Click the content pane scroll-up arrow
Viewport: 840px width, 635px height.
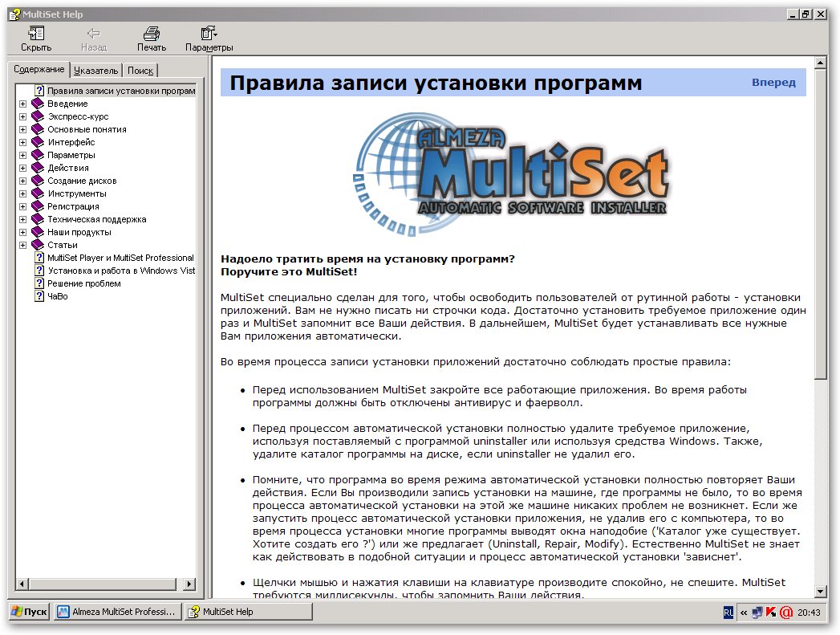pyautogui.click(x=820, y=63)
